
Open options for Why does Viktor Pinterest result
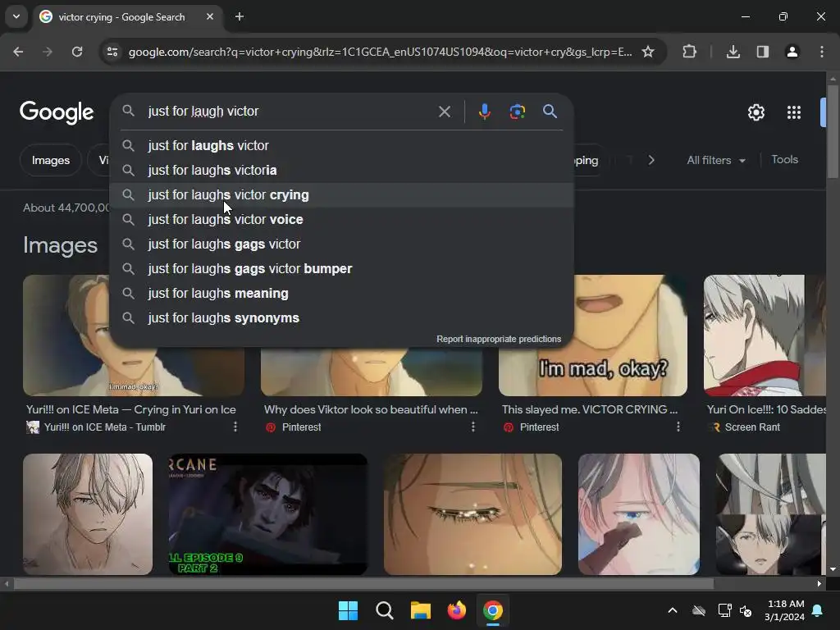point(473,427)
